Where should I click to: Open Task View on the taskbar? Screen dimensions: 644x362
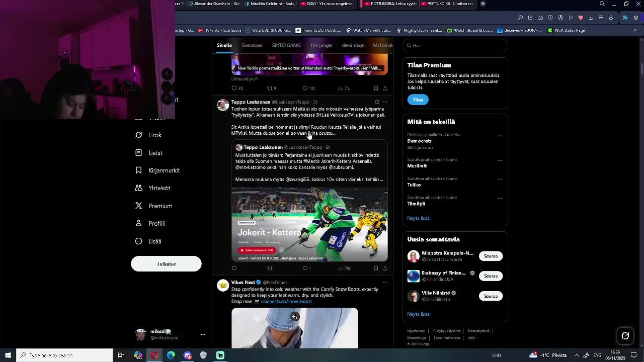coord(121,355)
